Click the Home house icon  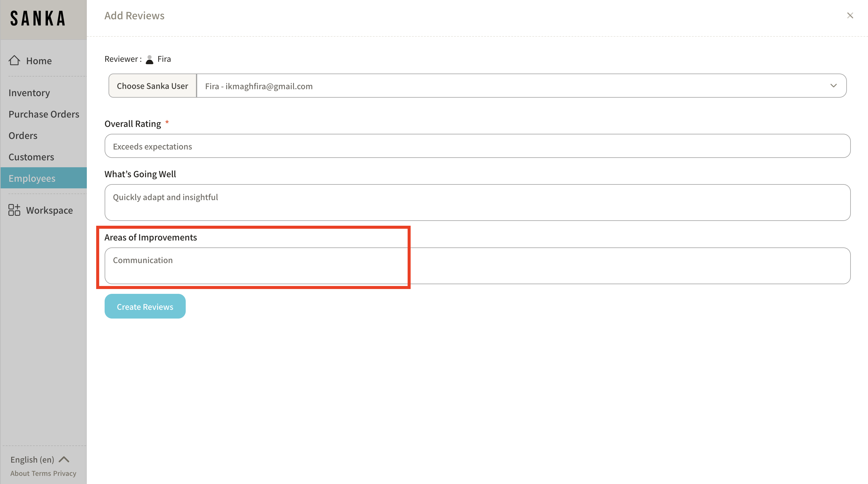pos(14,60)
